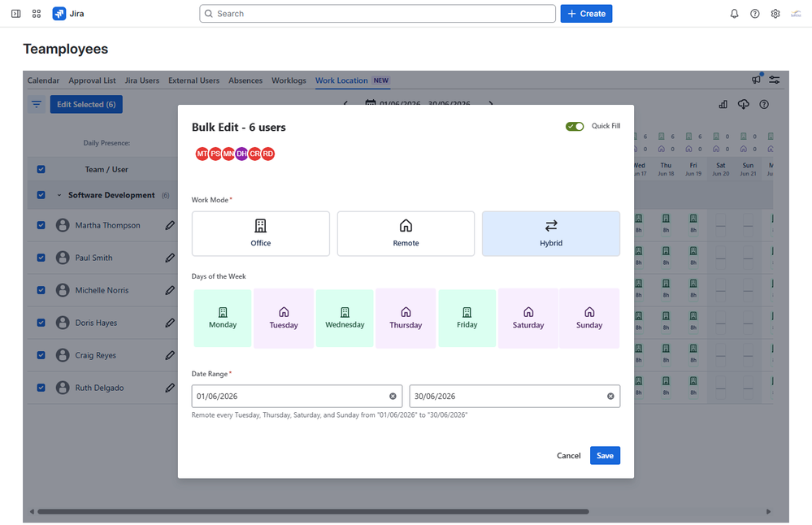
Task: Toggle Saturday's work location tile
Action: 528,318
